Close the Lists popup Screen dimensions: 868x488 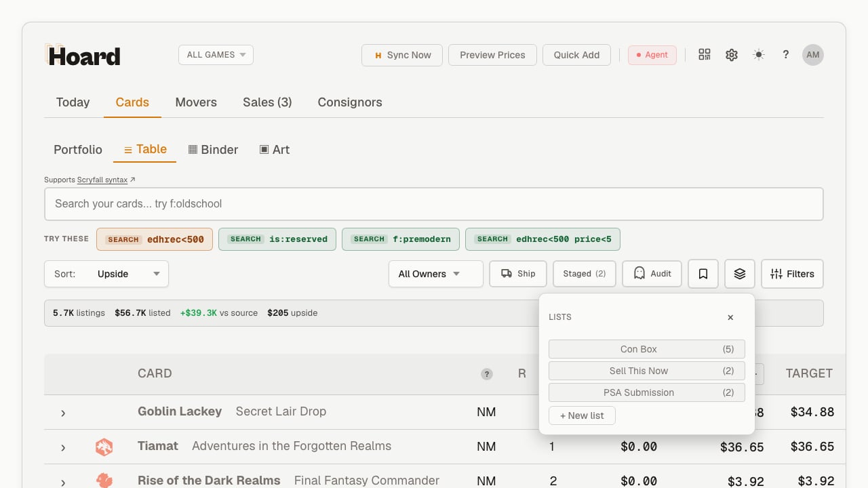tap(730, 317)
